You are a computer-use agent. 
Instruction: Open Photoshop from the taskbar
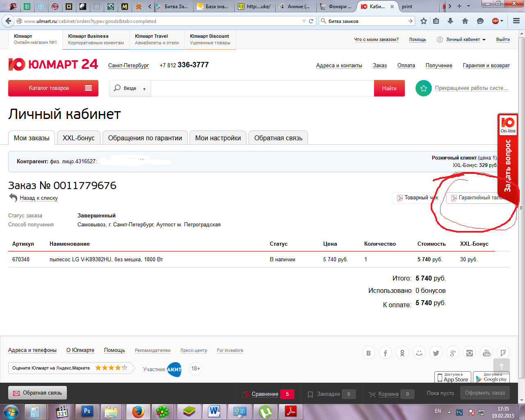[87, 411]
